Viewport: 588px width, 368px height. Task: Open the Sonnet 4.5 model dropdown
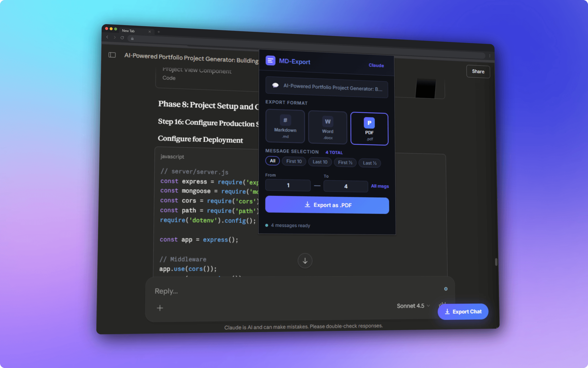click(x=413, y=306)
